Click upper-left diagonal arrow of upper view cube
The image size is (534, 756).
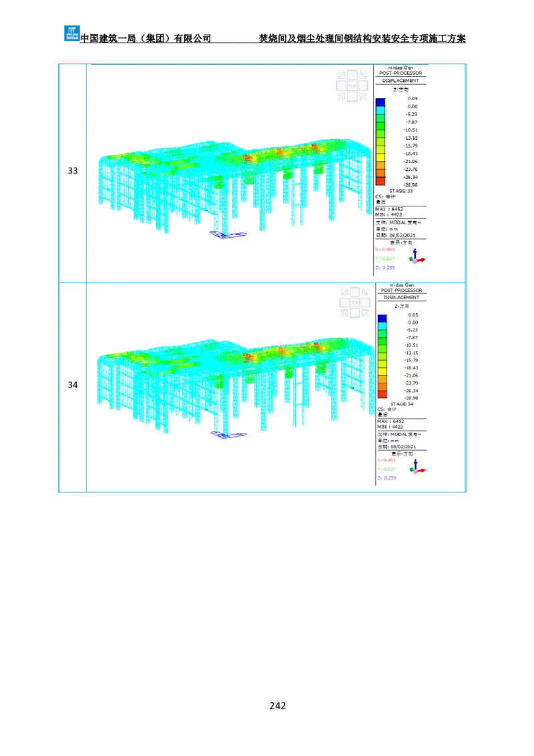[x=341, y=75]
